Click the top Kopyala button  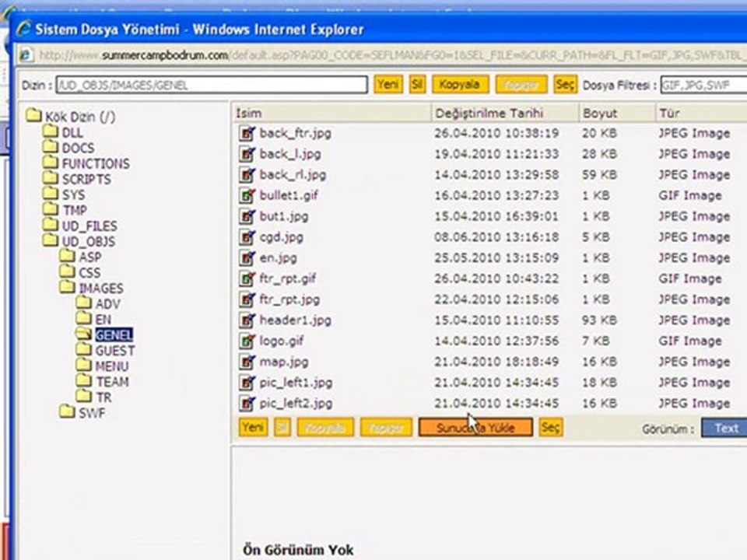(x=460, y=84)
